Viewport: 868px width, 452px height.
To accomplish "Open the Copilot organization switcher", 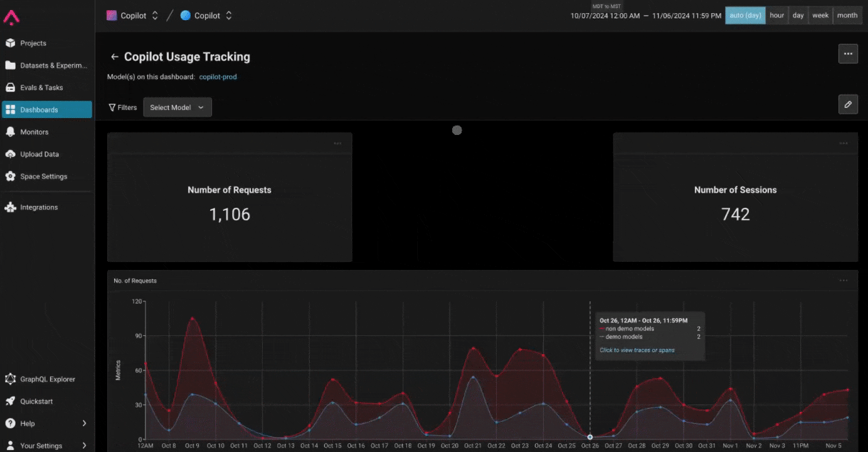I will point(132,16).
